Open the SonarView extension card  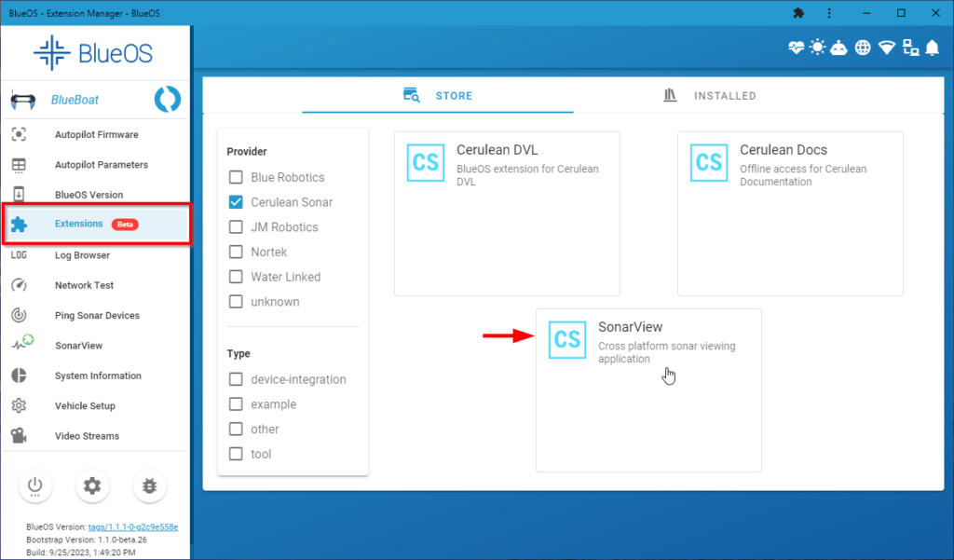(x=648, y=389)
